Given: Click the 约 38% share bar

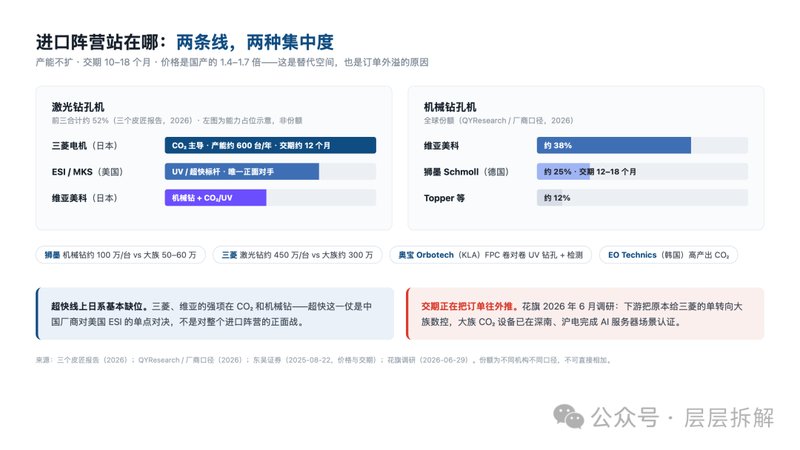Looking at the screenshot, I should coord(614,145).
